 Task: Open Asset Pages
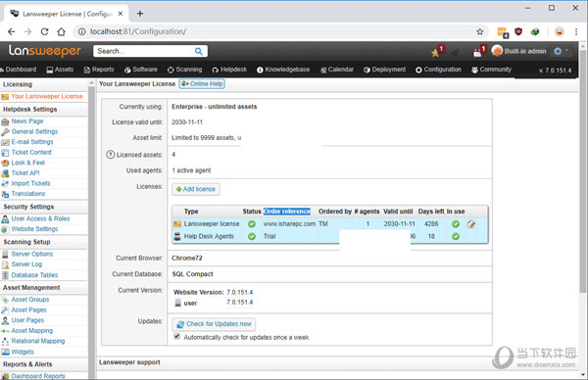28,309
